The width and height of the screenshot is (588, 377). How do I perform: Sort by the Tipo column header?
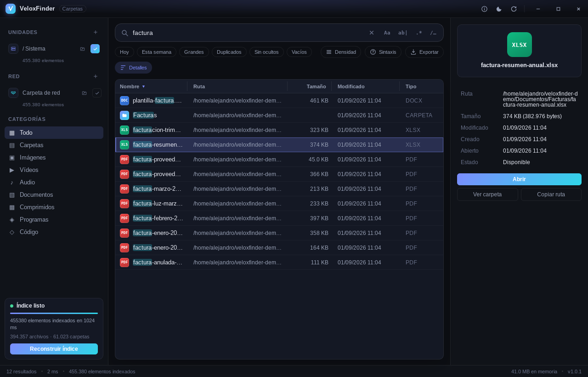click(x=421, y=86)
